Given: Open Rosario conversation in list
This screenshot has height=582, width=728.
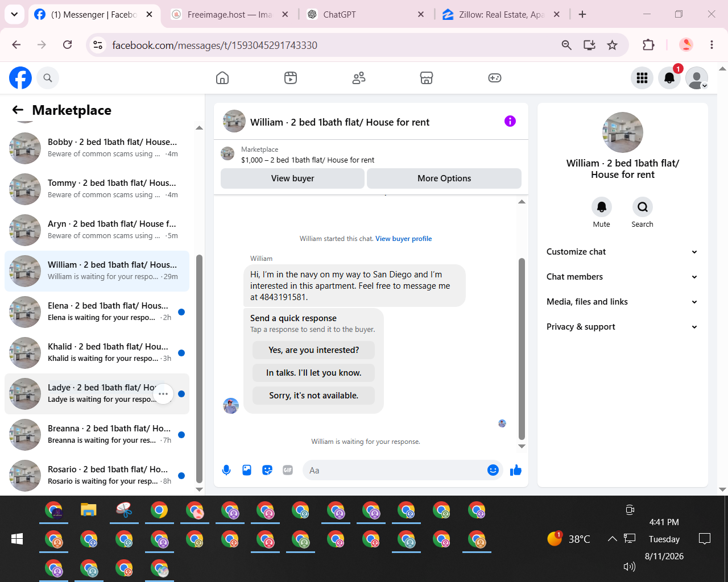Looking at the screenshot, I should (x=97, y=475).
